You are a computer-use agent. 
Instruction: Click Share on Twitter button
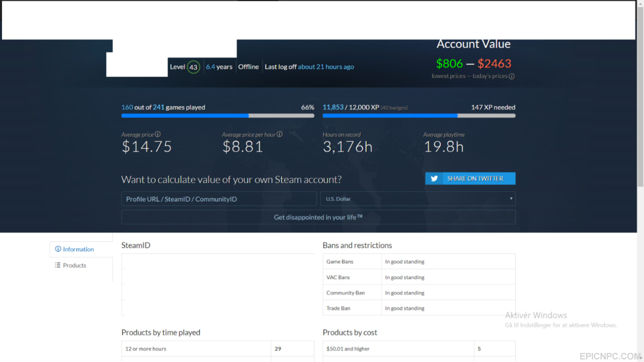click(x=470, y=178)
